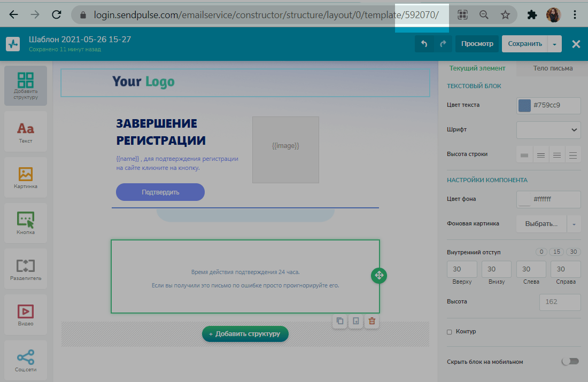Image resolution: width=588 pixels, height=382 pixels.
Task: Select the widest line height option
Action: click(573, 155)
